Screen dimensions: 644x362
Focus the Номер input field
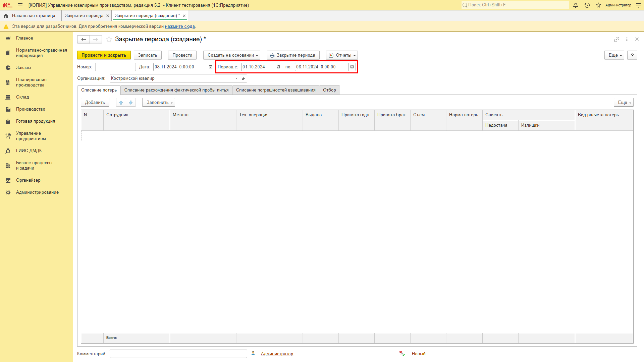tap(115, 67)
